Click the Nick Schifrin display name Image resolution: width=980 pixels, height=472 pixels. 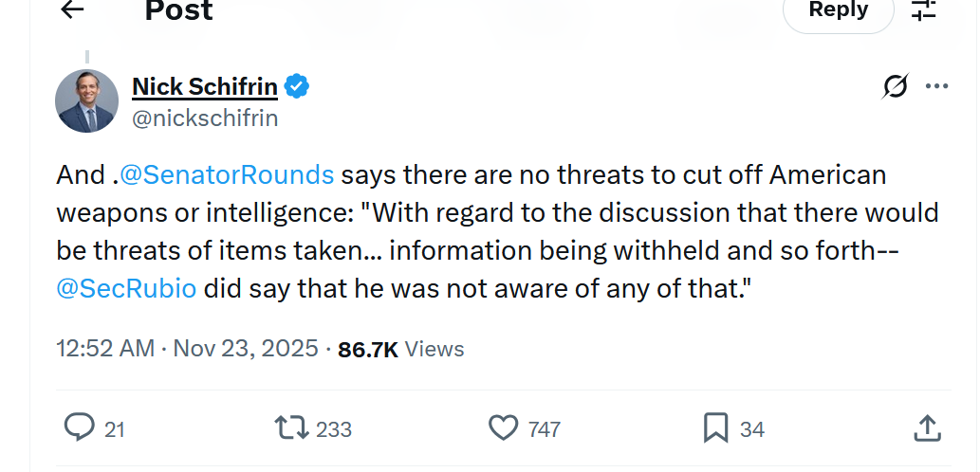pos(205,87)
